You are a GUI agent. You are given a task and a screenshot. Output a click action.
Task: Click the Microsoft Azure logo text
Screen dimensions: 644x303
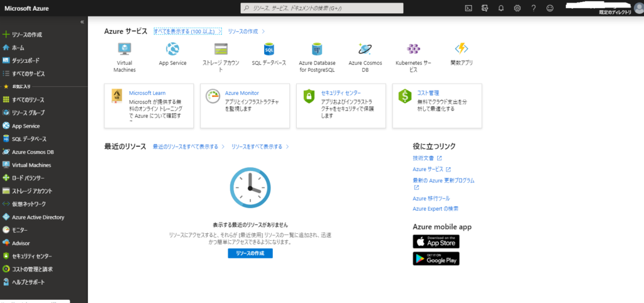click(26, 8)
